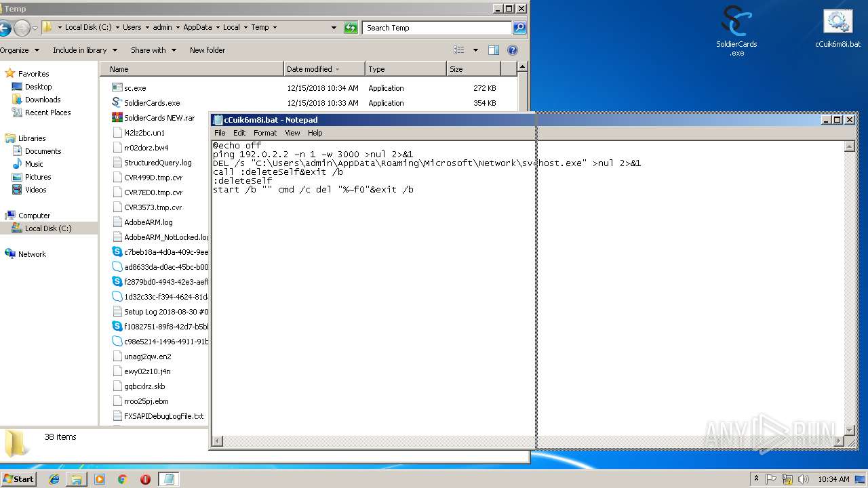The width and height of the screenshot is (868, 488).
Task: Expand Local Disk (C:) breadcrumb arrow
Action: click(x=117, y=28)
